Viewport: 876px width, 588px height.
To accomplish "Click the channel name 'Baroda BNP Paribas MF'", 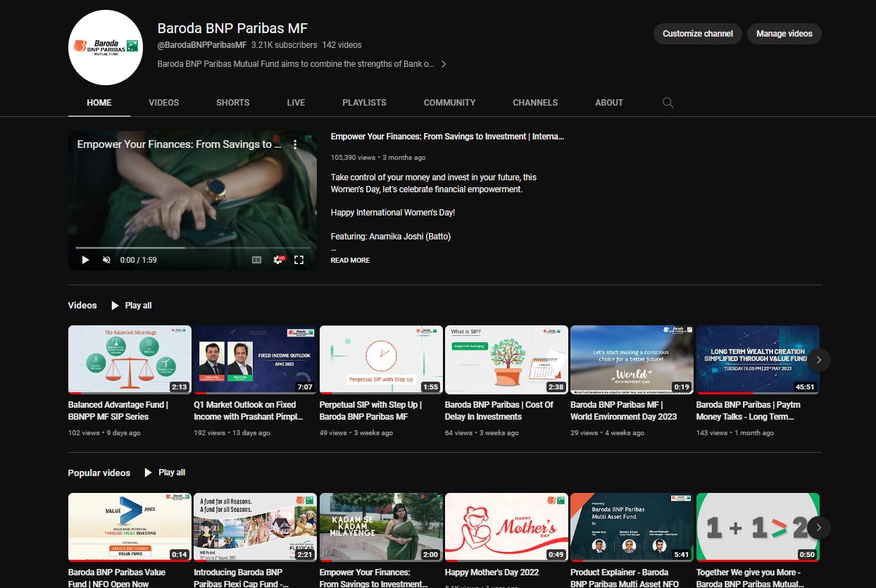I will (x=232, y=28).
